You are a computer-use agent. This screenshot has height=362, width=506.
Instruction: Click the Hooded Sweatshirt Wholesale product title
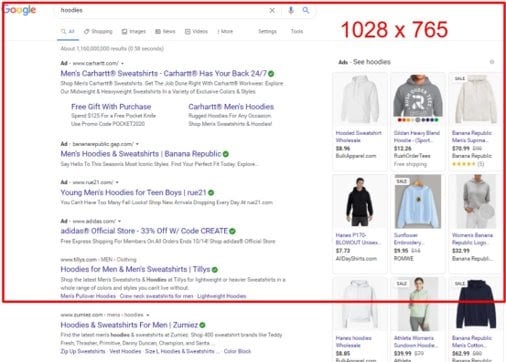tap(358, 137)
